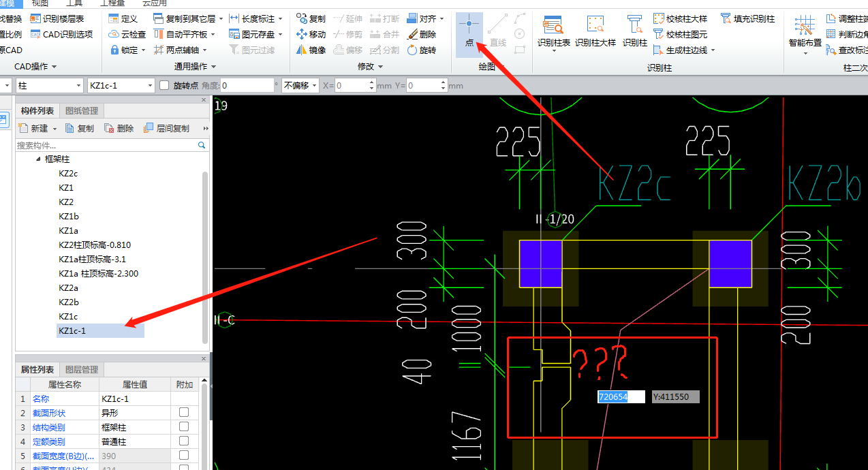
Task: Click 校核柱图元 check column elements
Action: coord(680,34)
